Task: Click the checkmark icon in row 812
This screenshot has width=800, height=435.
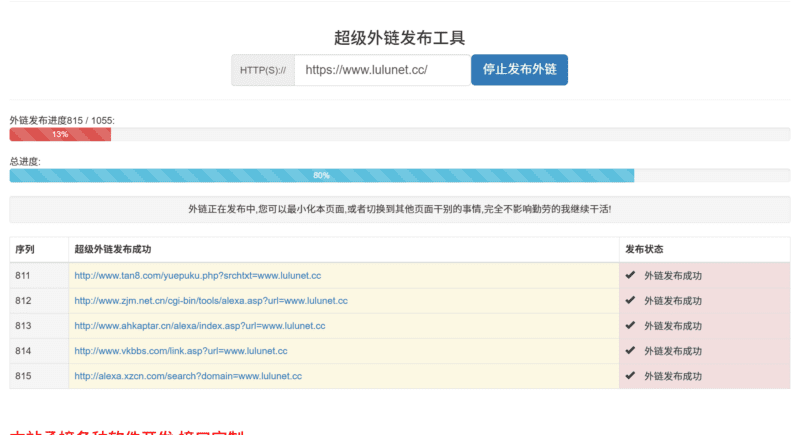Action: tap(630, 300)
